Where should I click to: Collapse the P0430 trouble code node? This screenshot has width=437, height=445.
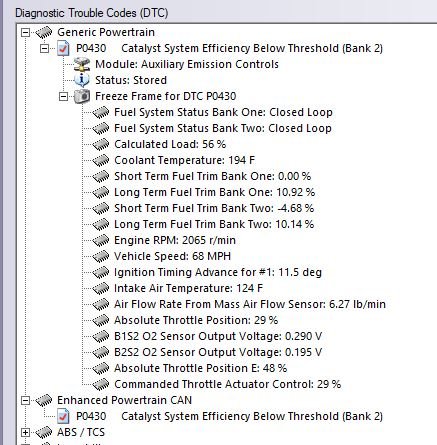click(x=44, y=48)
